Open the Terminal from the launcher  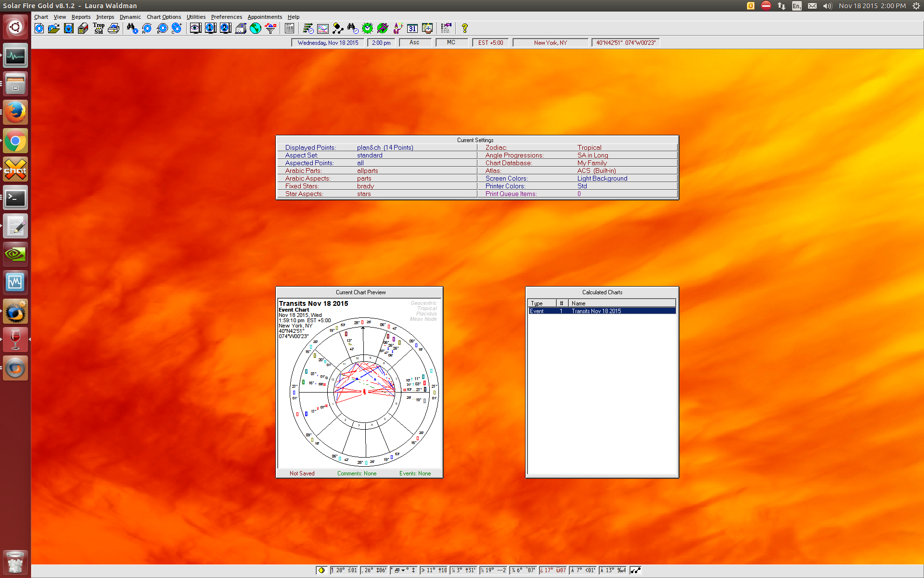pyautogui.click(x=15, y=198)
